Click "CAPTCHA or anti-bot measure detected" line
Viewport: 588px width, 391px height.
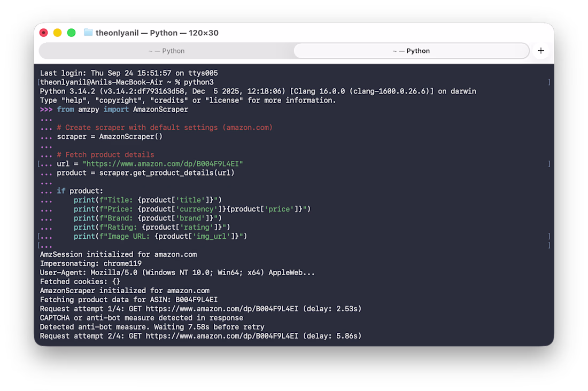click(x=141, y=318)
